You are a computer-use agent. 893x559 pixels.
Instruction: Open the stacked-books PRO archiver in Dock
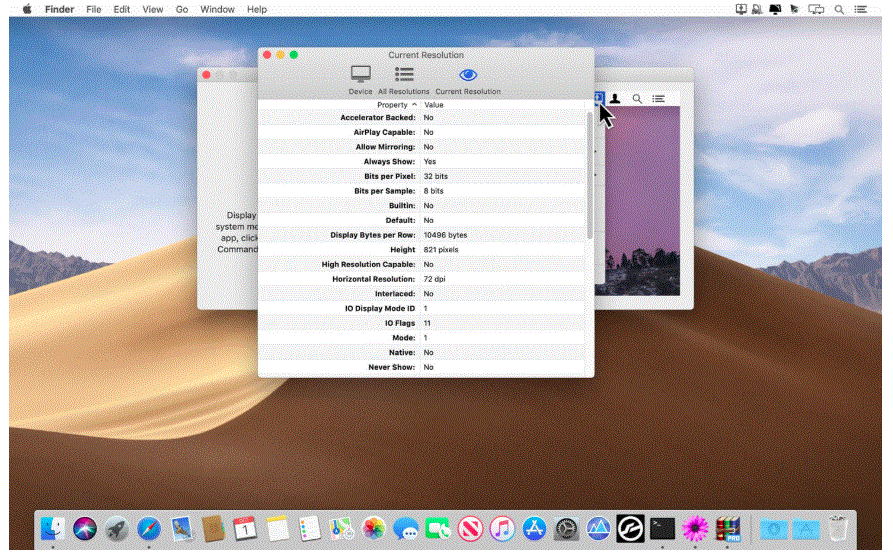727,528
